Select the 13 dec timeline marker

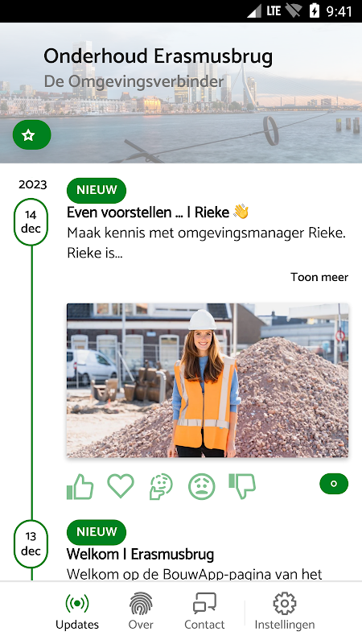[31, 544]
